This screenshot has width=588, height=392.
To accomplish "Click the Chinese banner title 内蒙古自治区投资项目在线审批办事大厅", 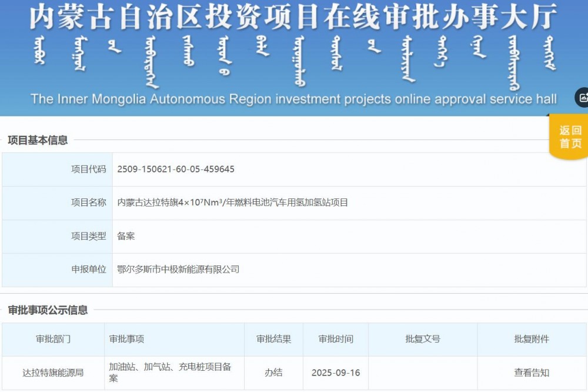I will [x=293, y=18].
